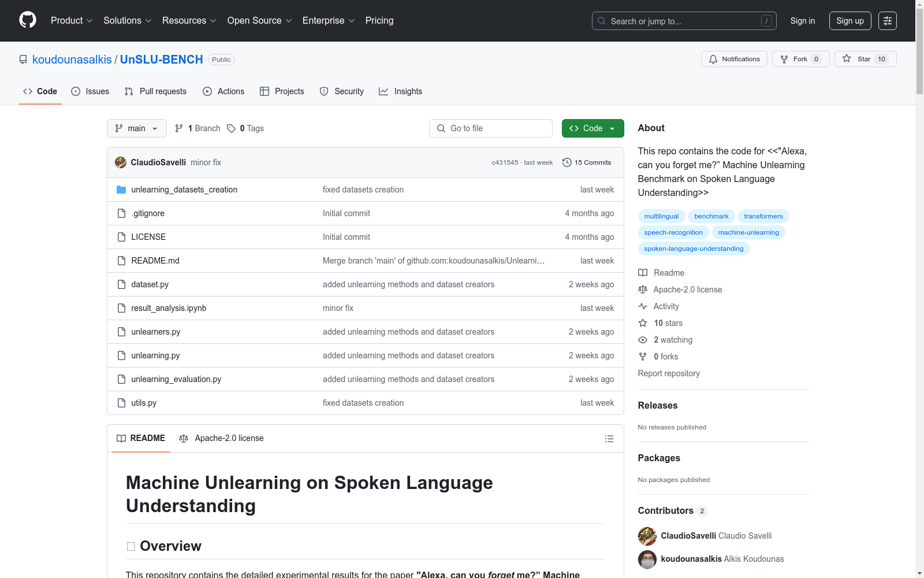Screen dimensions: 924x578
Task: Expand the Solutions menu
Action: pyautogui.click(x=128, y=21)
